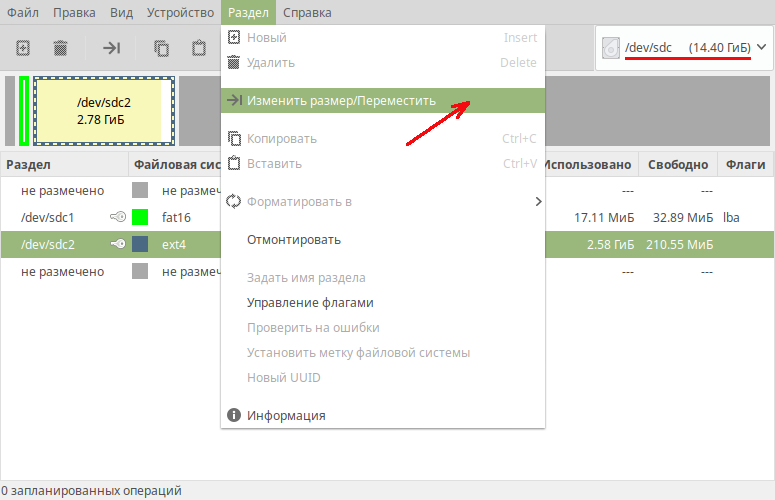Choose Изменить размер/Переместить from menu
The image size is (775, 500).
[x=383, y=100]
